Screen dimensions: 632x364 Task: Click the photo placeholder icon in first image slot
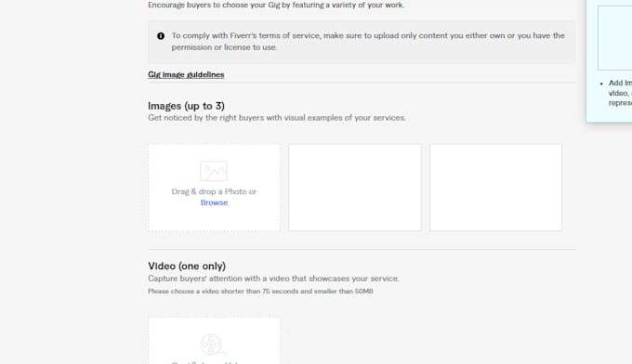coord(214,171)
